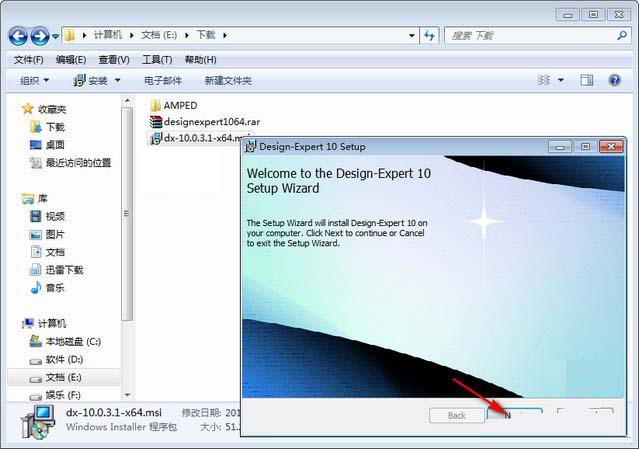Click 电子邮件 in the toolbar
The image size is (639, 449).
pyautogui.click(x=163, y=81)
